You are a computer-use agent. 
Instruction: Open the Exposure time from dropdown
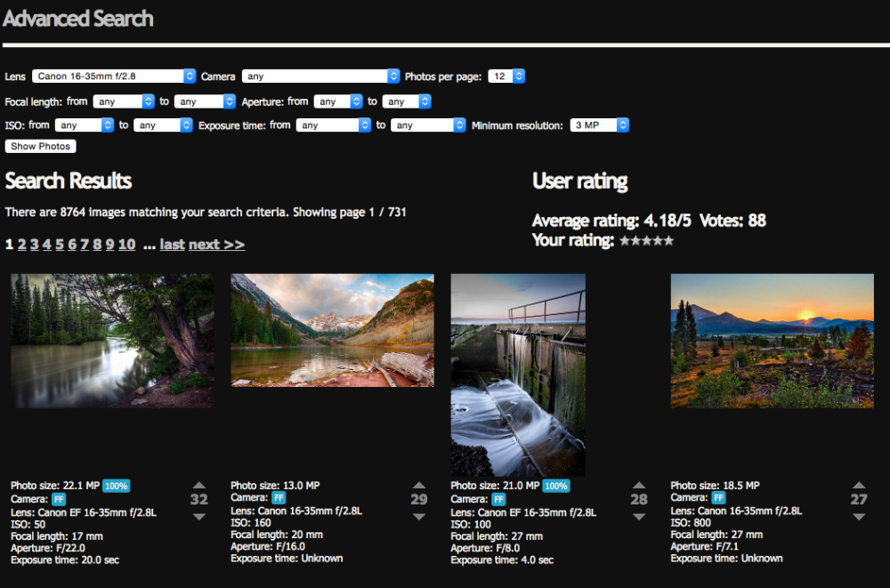tap(334, 125)
